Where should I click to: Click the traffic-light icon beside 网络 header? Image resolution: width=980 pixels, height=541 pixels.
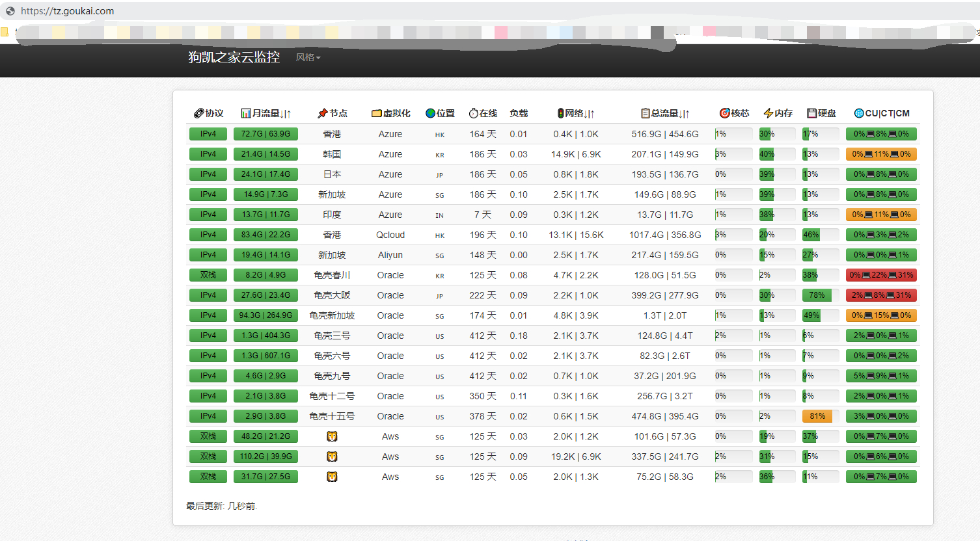tap(560, 113)
